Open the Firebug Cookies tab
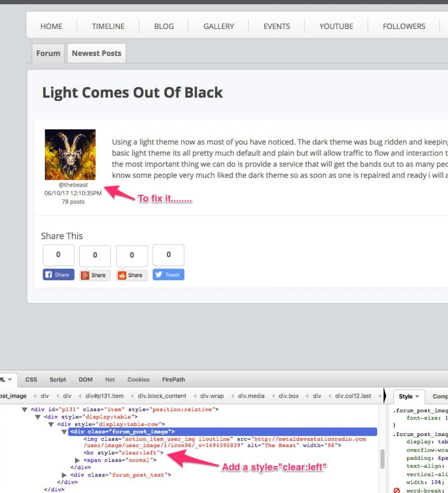Screen dimensions: 448x493 click(x=138, y=380)
